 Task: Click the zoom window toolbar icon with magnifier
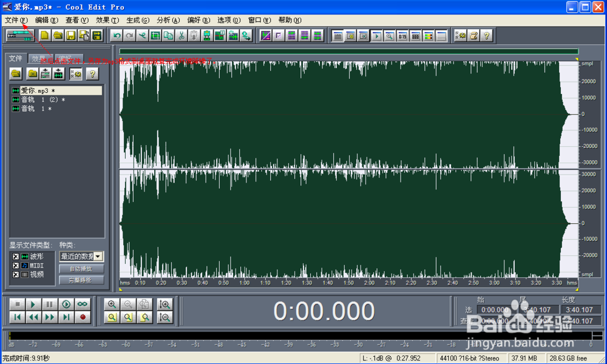point(390,36)
